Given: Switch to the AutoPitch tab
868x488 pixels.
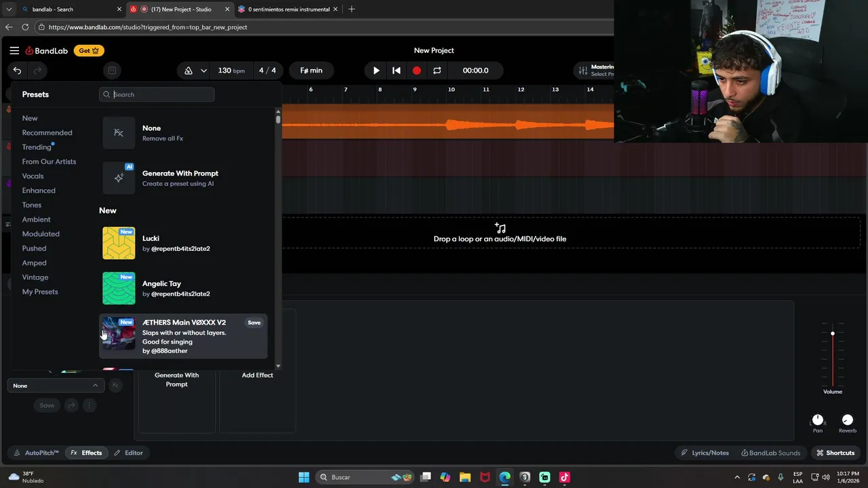Looking at the screenshot, I should tap(37, 453).
